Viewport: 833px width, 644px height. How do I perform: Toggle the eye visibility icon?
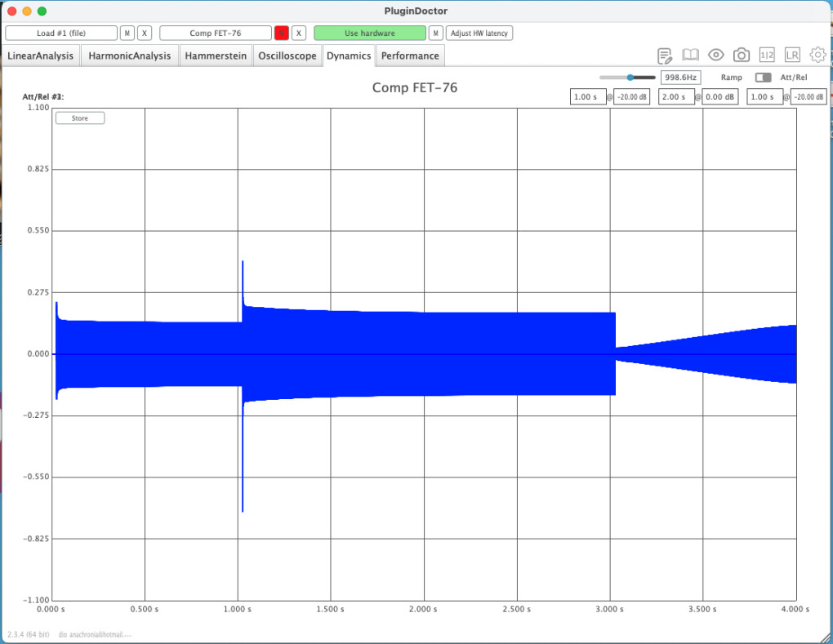[715, 55]
